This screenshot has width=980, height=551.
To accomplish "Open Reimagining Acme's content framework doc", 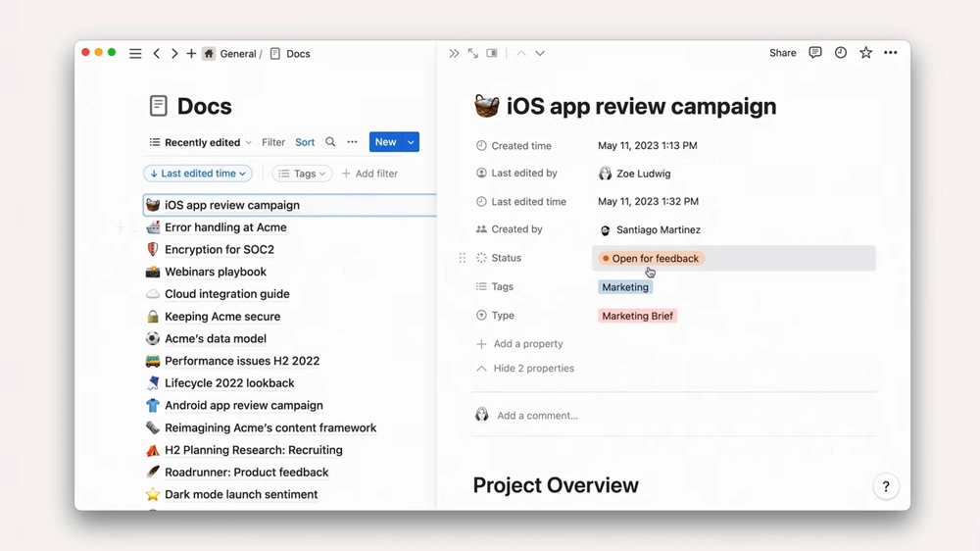I will [270, 427].
